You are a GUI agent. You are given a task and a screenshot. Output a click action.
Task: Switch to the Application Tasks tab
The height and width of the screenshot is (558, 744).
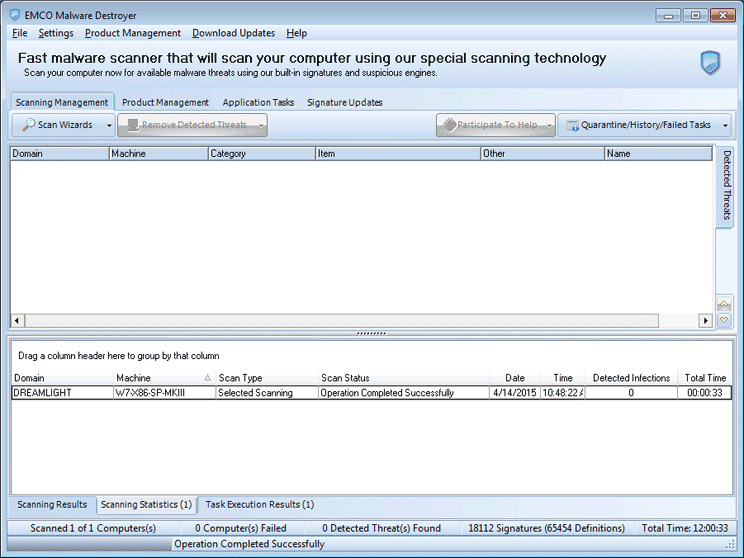tap(258, 102)
